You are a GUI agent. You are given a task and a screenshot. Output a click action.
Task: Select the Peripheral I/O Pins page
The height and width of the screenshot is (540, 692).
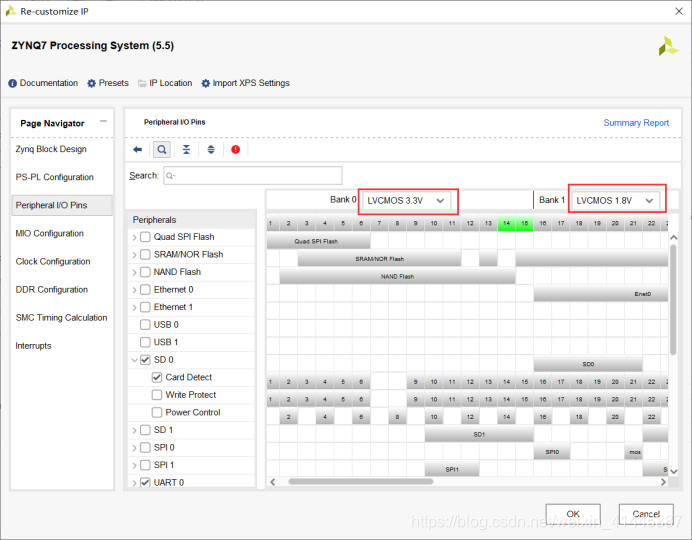coord(62,205)
